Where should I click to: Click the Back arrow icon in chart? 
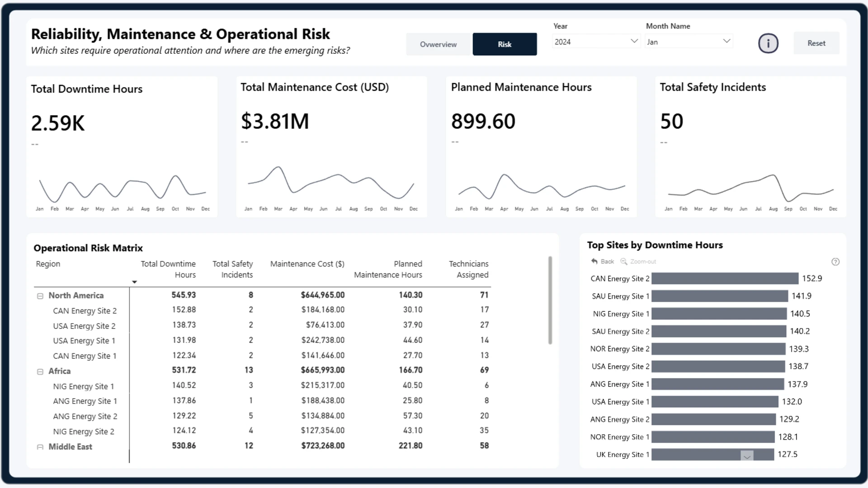(594, 262)
